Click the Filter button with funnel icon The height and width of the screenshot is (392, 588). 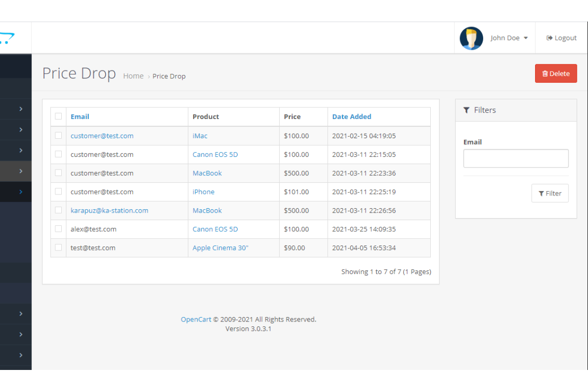[x=550, y=194]
